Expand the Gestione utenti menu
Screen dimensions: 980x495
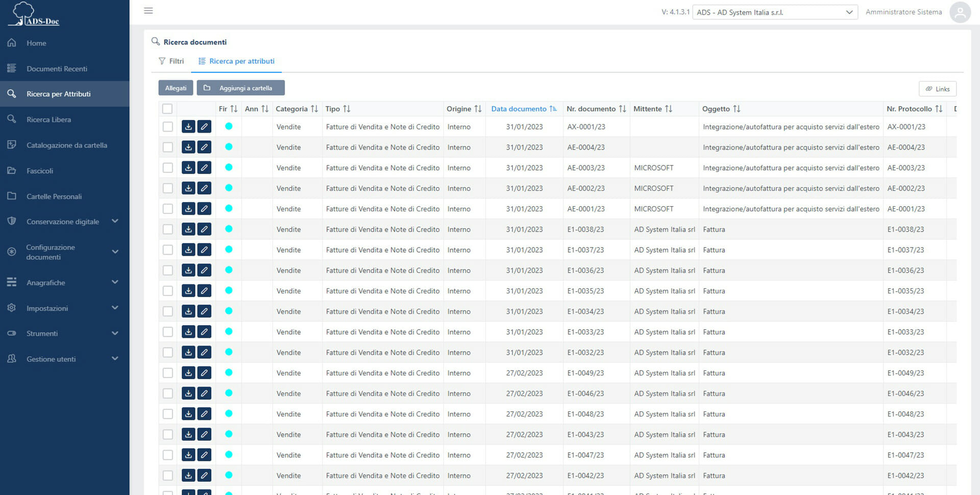(64, 359)
